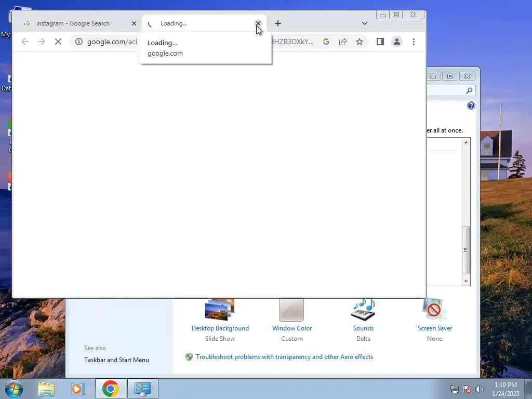Screen dimensions: 532x399
Task: Click Desktop Background thumbnail icon
Action: click(x=220, y=310)
